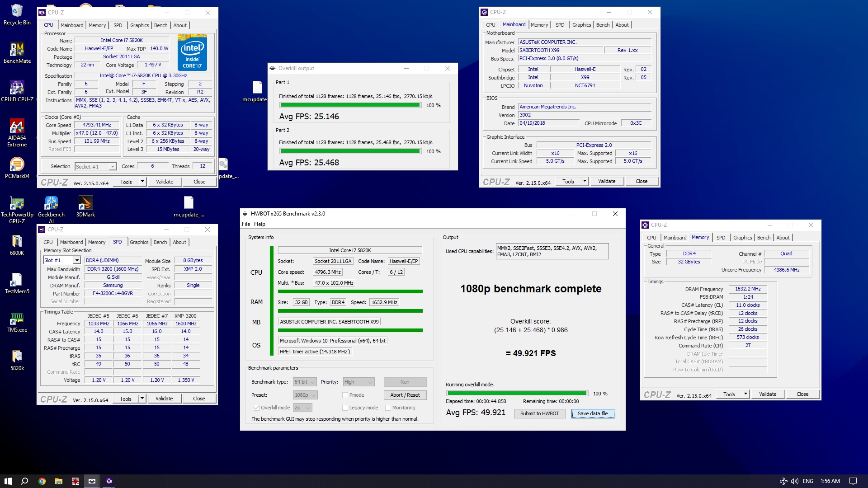Click Part 2 progress bar in Overkill output
Screen dimensions: 868x488
(x=350, y=151)
